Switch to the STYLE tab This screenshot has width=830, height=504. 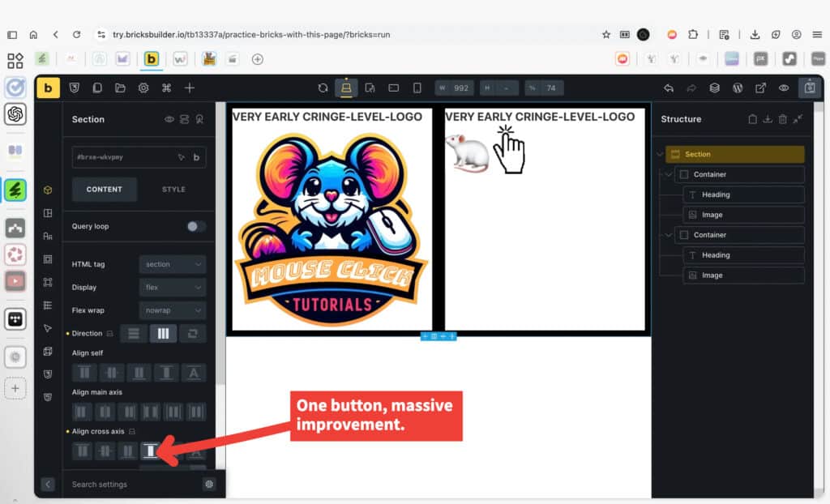[x=173, y=190]
